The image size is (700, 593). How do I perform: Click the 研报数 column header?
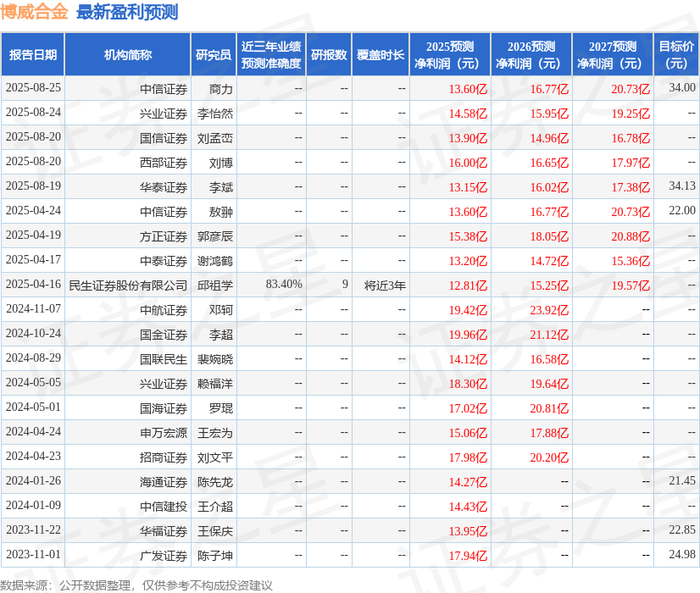pyautogui.click(x=329, y=54)
